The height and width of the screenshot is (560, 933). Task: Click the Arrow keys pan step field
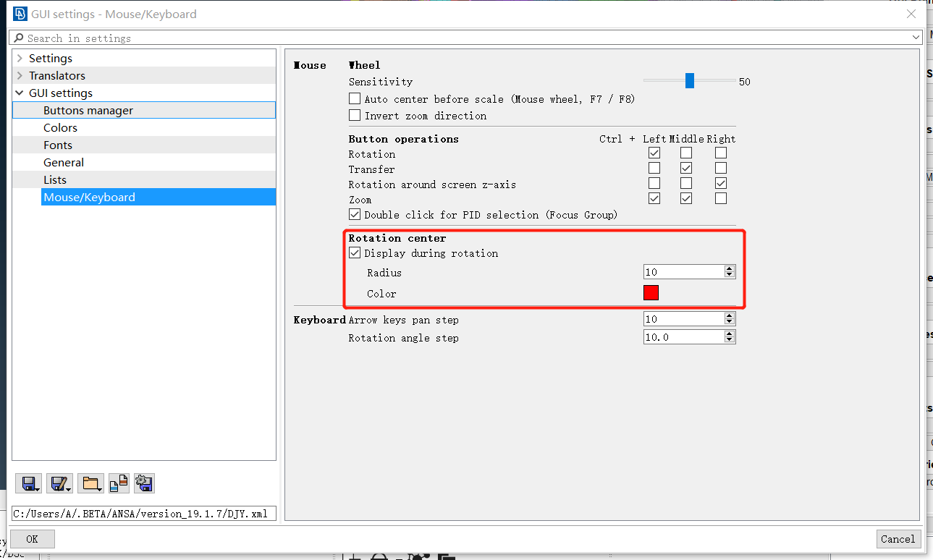click(x=684, y=318)
